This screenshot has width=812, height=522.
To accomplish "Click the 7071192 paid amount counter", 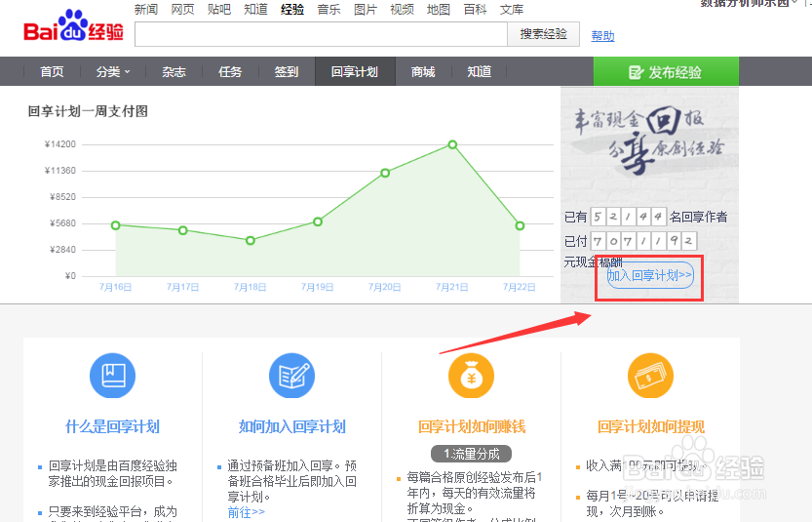I will (x=643, y=241).
